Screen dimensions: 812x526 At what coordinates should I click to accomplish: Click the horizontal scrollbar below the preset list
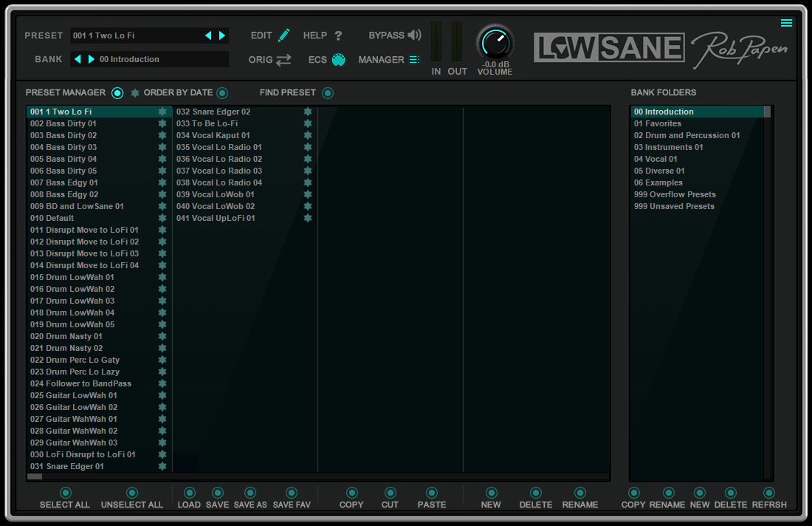click(x=35, y=477)
